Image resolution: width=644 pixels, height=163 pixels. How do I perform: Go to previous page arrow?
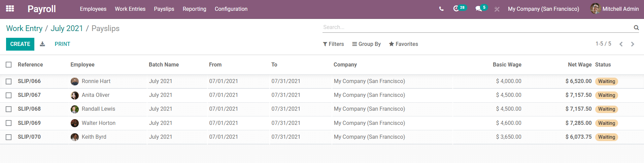click(x=621, y=44)
